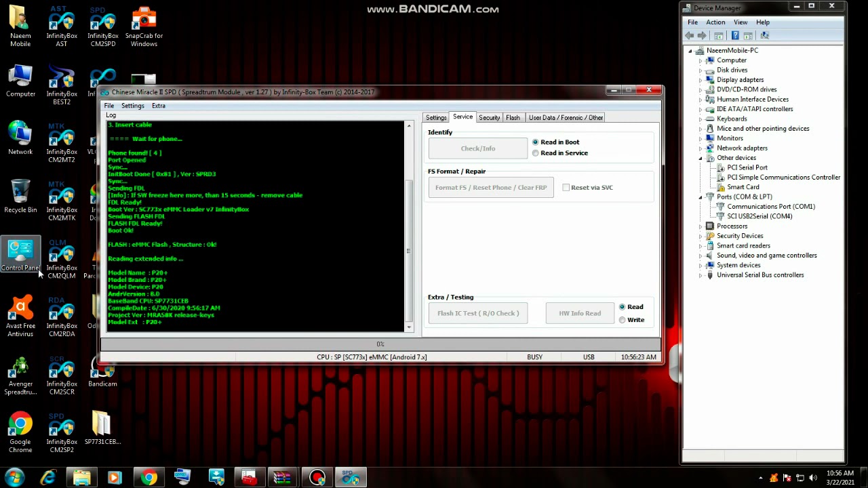Click scan for hardware changes icon
868x488 pixels.
(764, 35)
